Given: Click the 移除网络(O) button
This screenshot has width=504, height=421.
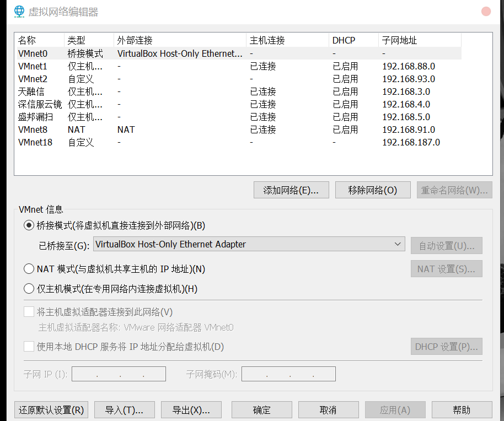Looking at the screenshot, I should click(373, 190).
